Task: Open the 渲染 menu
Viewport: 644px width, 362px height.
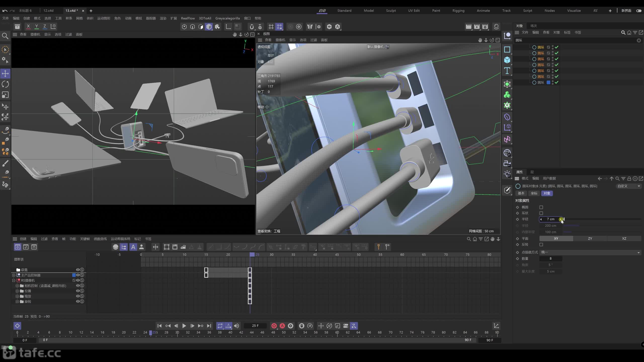Action: click(x=163, y=18)
